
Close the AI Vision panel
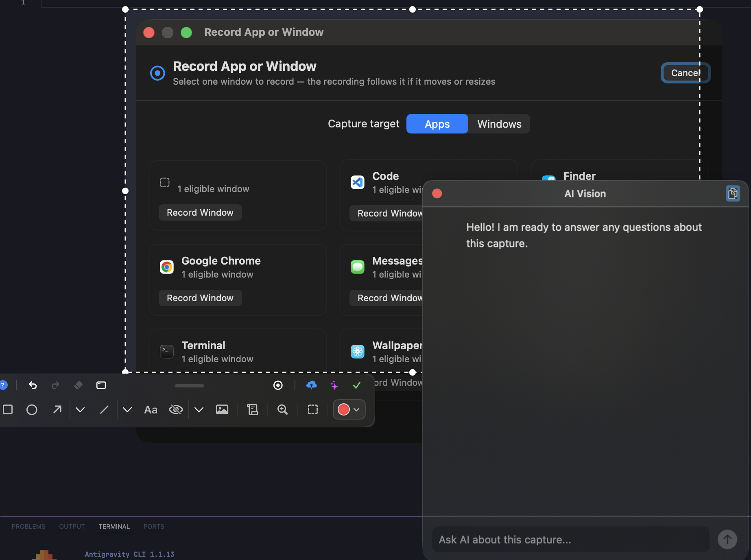coord(437,193)
